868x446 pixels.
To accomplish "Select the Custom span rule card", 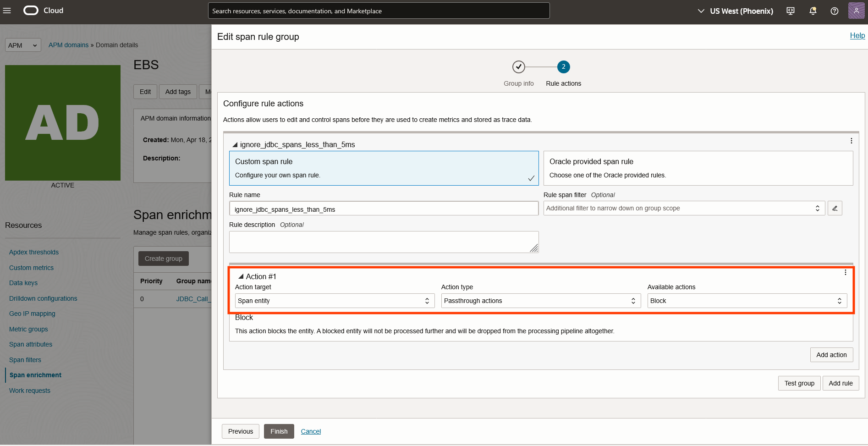I will pos(384,168).
